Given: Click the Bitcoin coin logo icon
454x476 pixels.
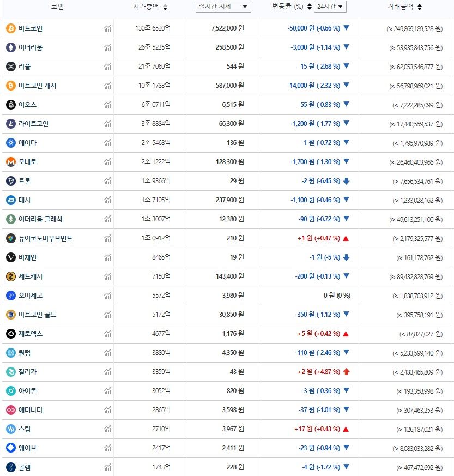Looking at the screenshot, I should click(10, 28).
